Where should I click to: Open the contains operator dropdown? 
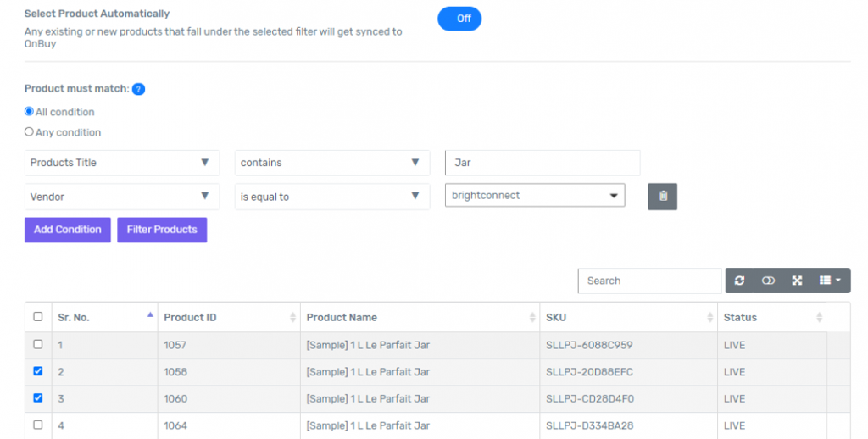click(x=332, y=163)
